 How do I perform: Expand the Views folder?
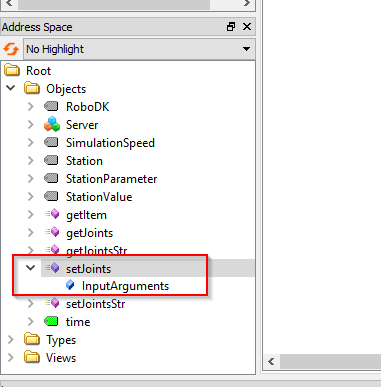tap(11, 358)
